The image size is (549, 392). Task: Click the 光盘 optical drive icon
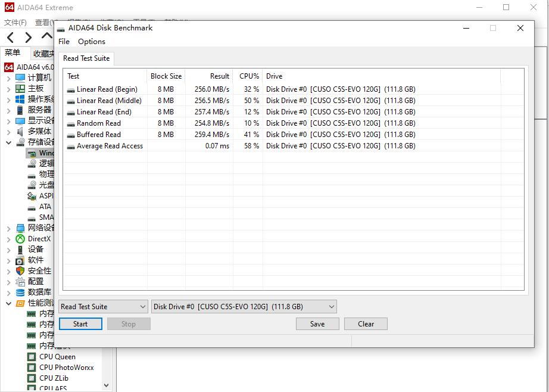click(32, 185)
